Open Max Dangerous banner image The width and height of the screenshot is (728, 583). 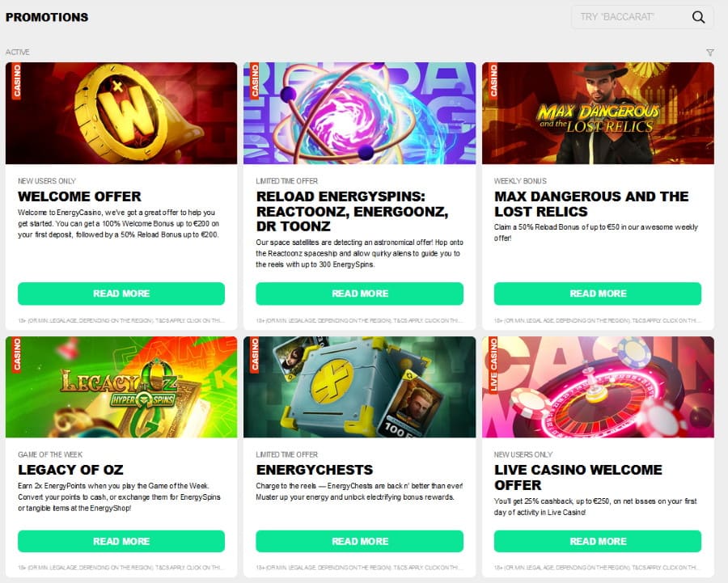pyautogui.click(x=598, y=113)
